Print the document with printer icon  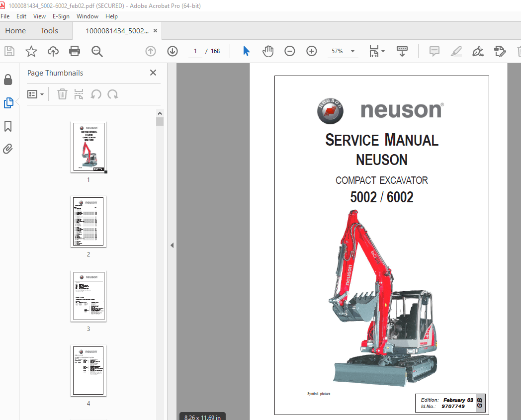pyautogui.click(x=75, y=51)
